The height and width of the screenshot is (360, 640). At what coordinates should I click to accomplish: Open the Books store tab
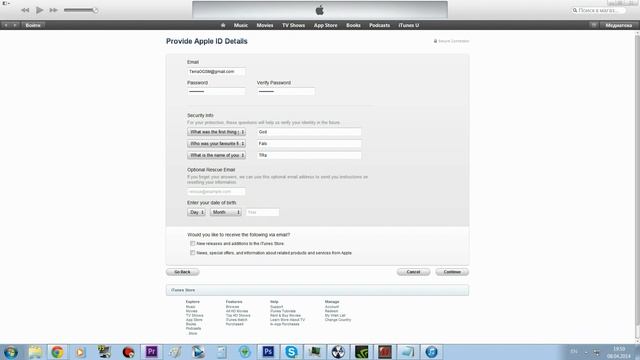tap(353, 25)
